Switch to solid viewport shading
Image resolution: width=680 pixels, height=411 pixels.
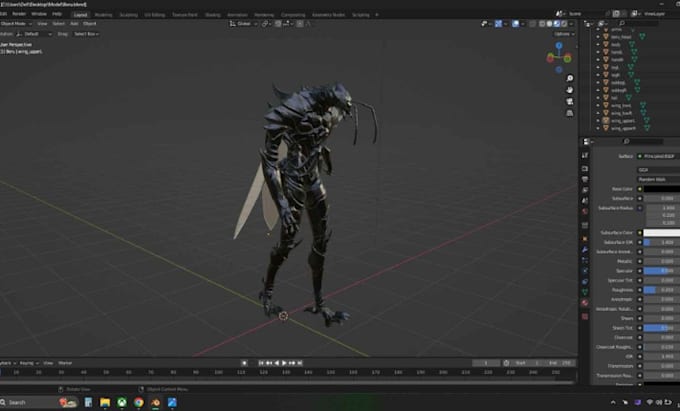click(x=549, y=24)
